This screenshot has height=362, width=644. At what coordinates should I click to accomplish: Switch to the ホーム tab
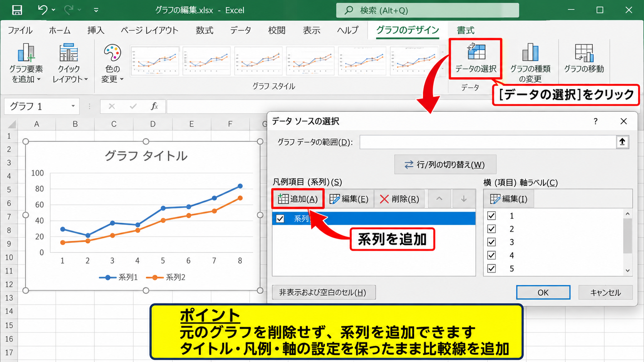60,30
